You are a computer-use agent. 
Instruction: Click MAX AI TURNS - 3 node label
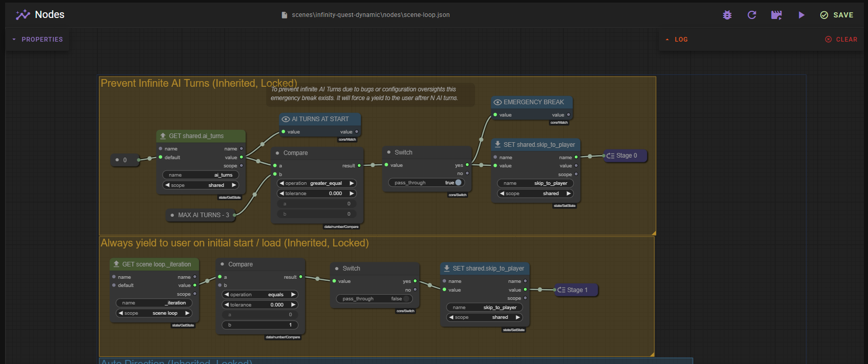pos(204,215)
